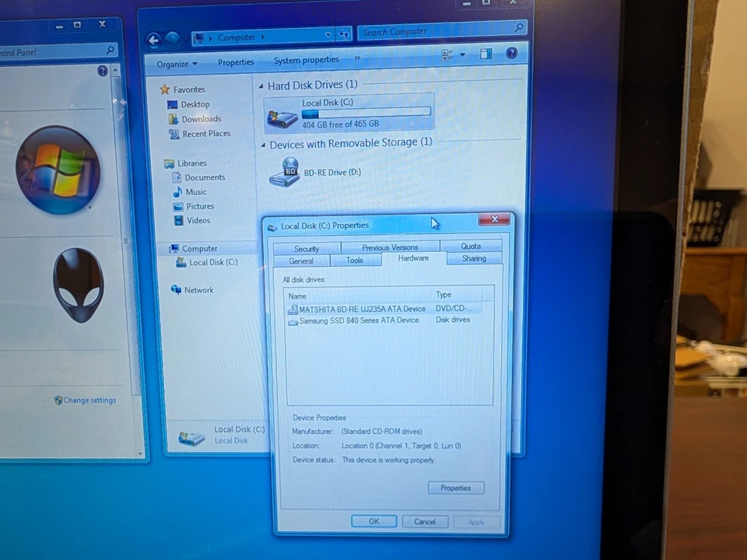
Task: Click the device Properties button in dialog
Action: (x=456, y=488)
